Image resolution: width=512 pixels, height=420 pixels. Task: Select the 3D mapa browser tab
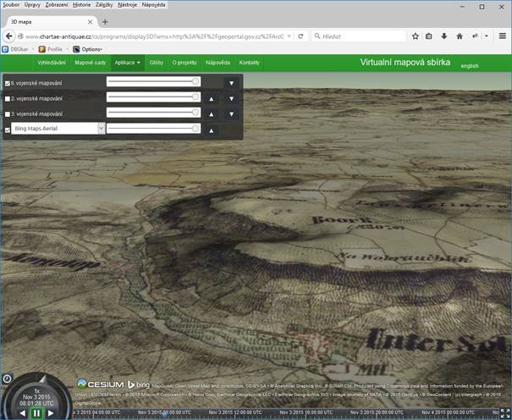[x=50, y=22]
